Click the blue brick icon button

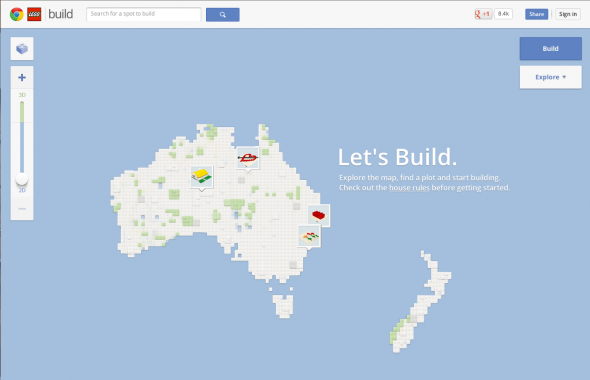[22, 49]
